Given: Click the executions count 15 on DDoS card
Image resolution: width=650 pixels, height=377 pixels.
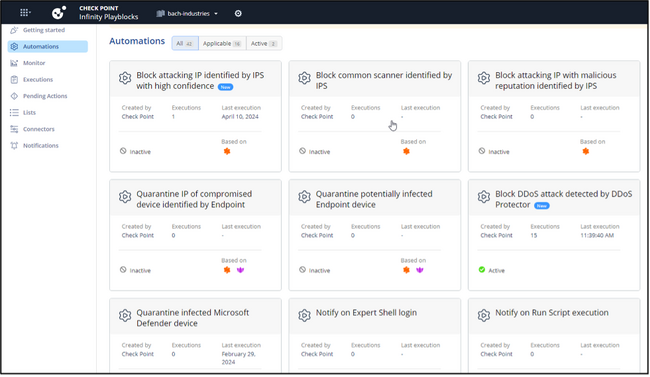Looking at the screenshot, I should pos(534,235).
